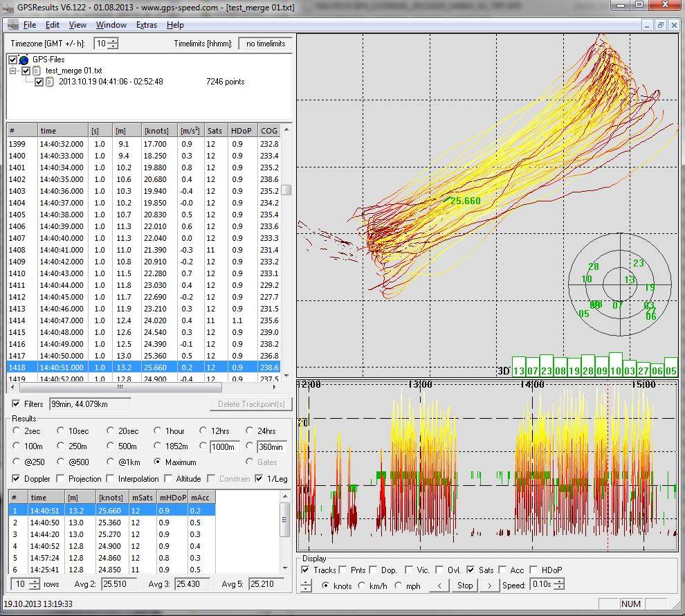
Task: Click satellite 13 in the sky plot
Action: pyautogui.click(x=629, y=280)
